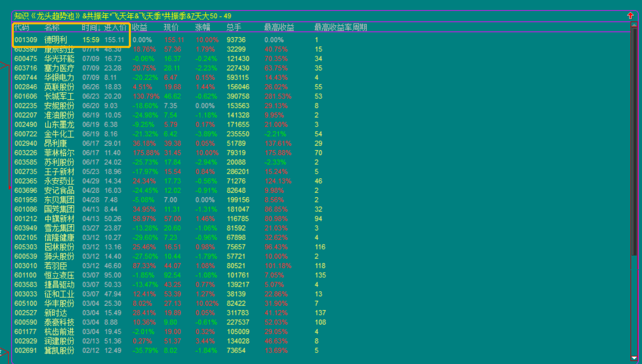
Task: Open stock 002846 英联股份
Action: pos(25,87)
